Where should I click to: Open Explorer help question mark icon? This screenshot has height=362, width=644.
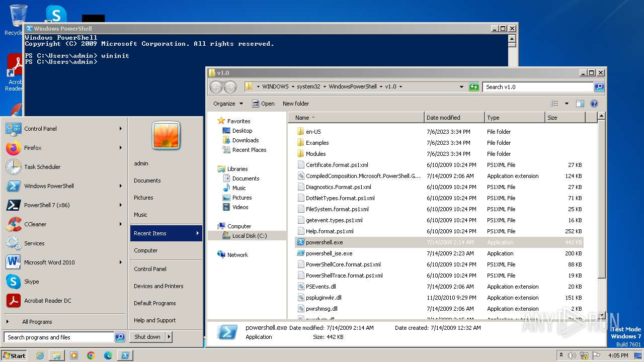(594, 104)
